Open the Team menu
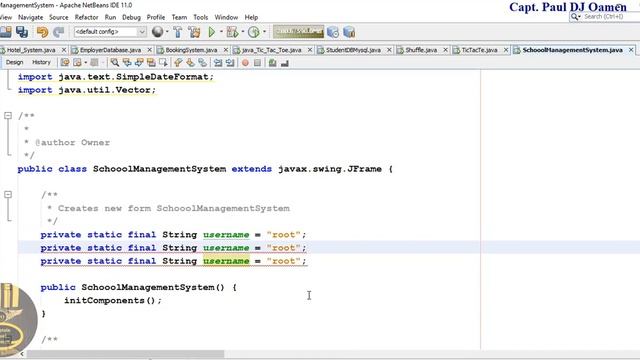This screenshot has width=640, height=360. [x=179, y=18]
